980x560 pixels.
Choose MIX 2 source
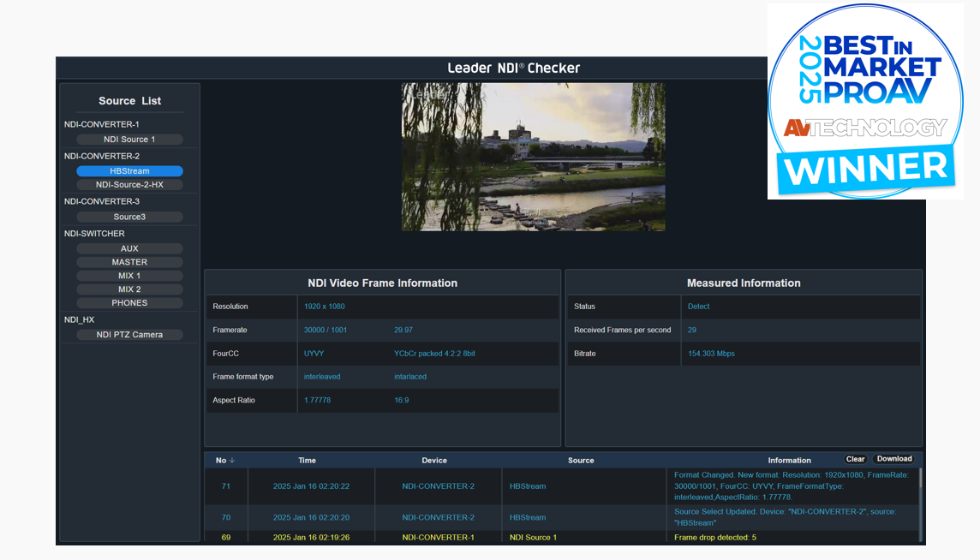129,289
